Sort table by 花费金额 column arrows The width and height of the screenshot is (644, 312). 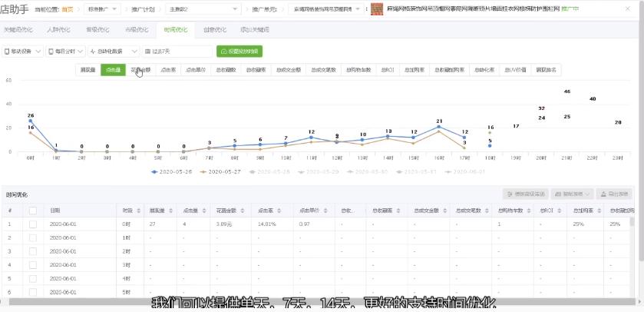243,211
